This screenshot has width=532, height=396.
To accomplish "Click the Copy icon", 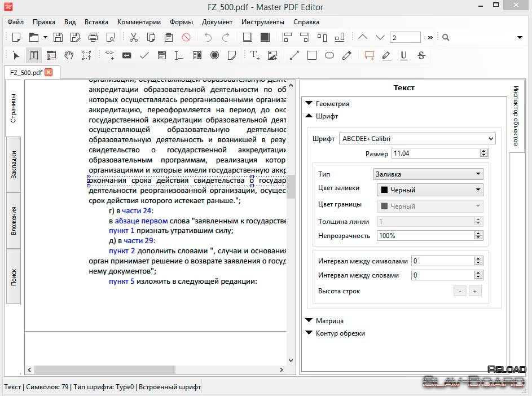I will click(x=151, y=37).
